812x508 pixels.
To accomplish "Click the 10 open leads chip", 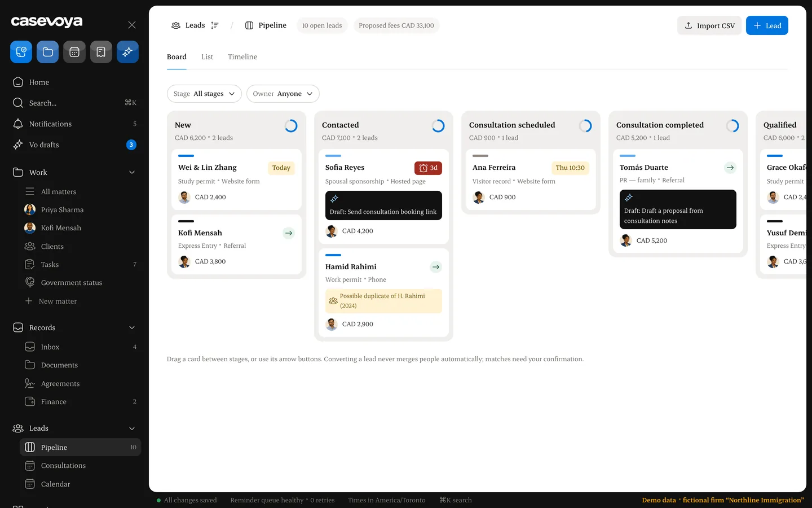I will [322, 25].
